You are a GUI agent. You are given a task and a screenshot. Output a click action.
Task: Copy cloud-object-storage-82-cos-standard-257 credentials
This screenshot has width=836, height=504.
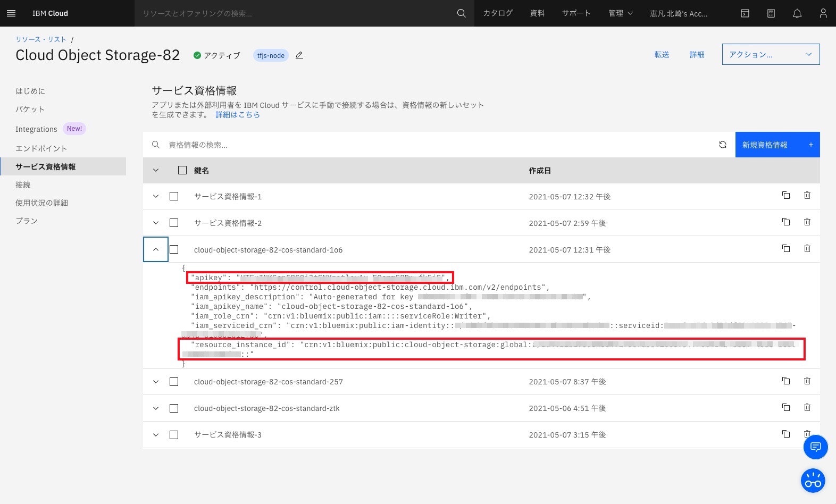pos(786,381)
